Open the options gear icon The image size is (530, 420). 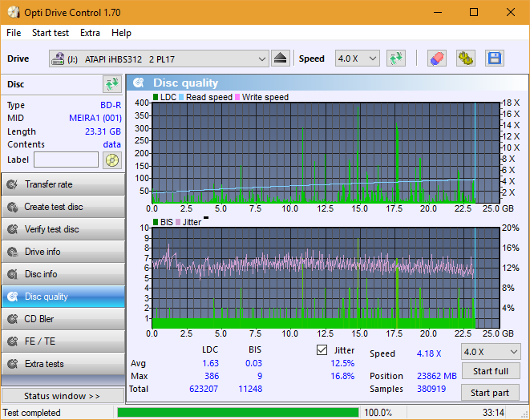click(x=465, y=59)
